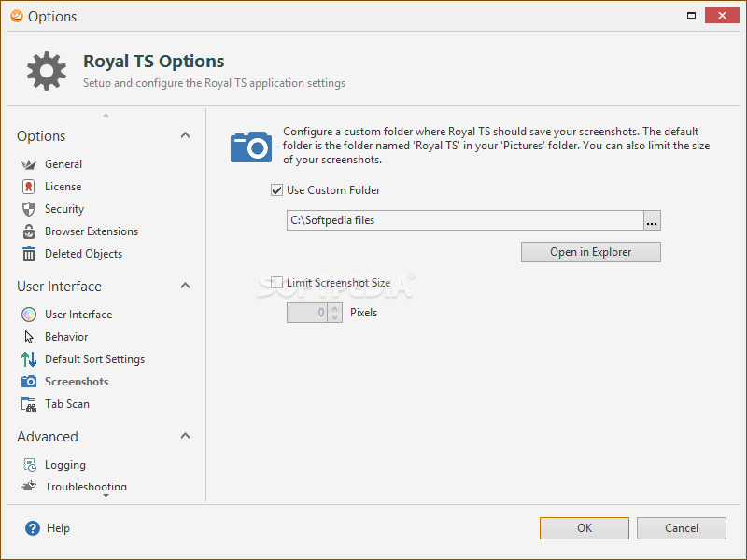Viewport: 747px width, 560px height.
Task: Click the Troubleshooting icon
Action: (x=29, y=485)
